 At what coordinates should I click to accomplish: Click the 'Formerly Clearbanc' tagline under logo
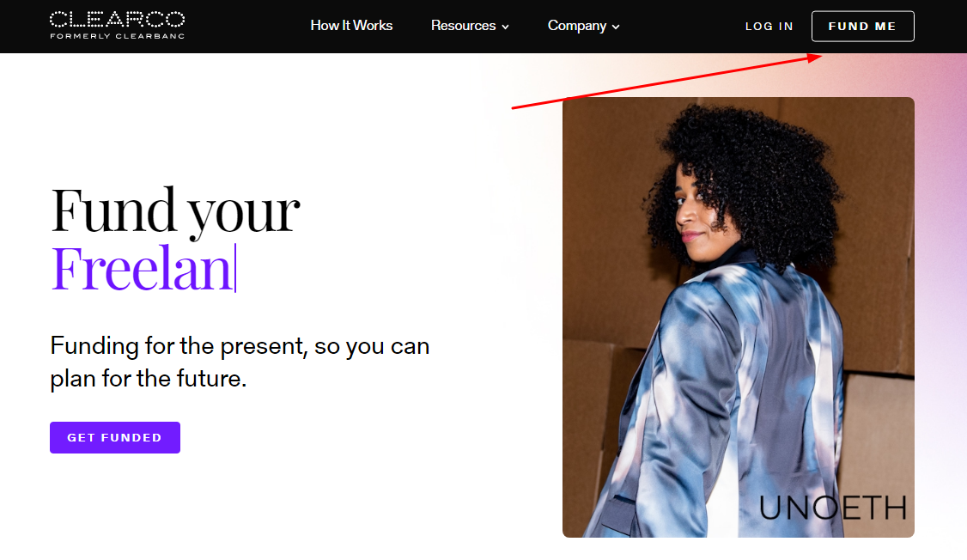[117, 36]
